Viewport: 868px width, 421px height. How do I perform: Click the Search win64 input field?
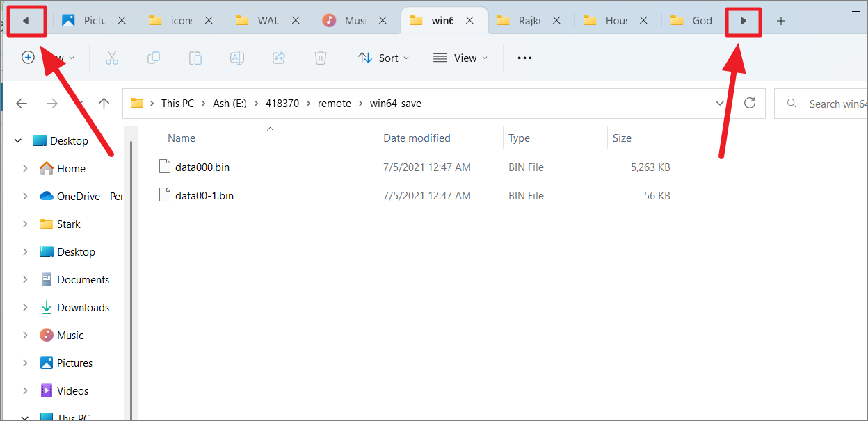tap(821, 104)
